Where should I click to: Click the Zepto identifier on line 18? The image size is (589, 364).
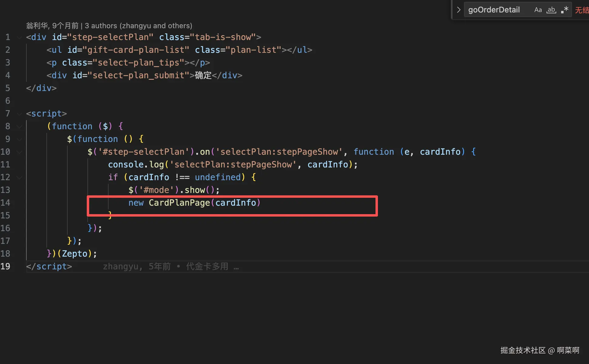tap(75, 254)
